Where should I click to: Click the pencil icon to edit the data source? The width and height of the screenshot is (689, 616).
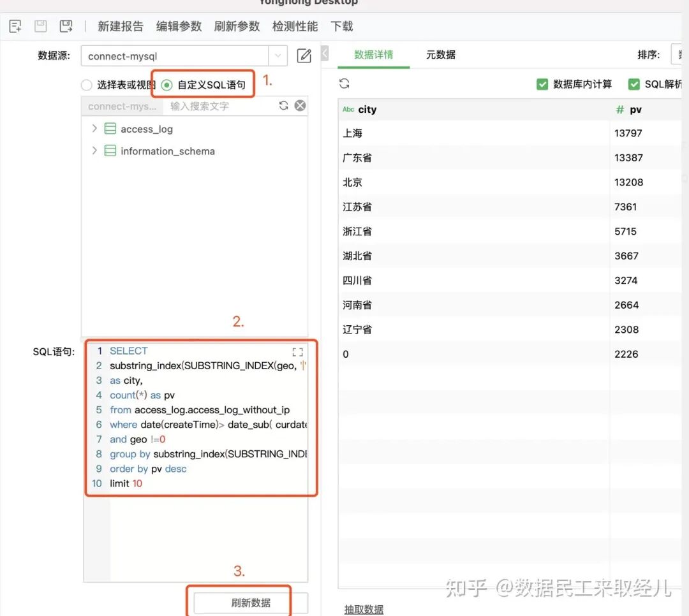click(x=304, y=56)
